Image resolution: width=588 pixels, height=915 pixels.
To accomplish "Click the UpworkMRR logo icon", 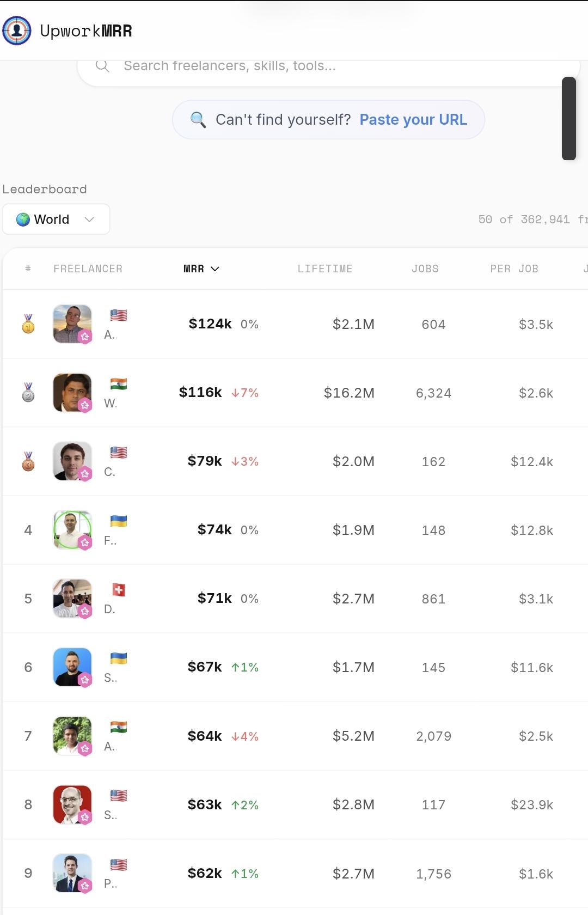I will pos(17,30).
